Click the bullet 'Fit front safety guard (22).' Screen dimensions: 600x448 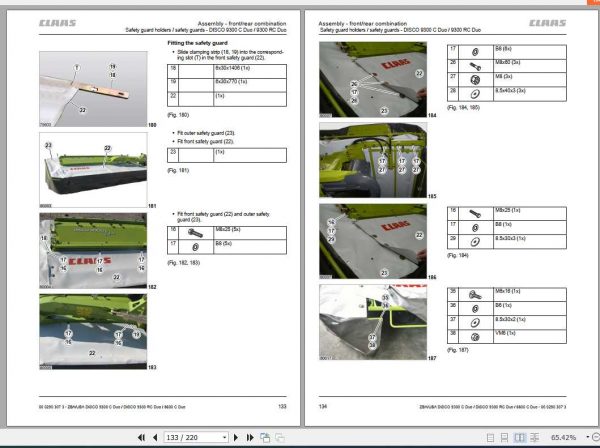pos(205,141)
